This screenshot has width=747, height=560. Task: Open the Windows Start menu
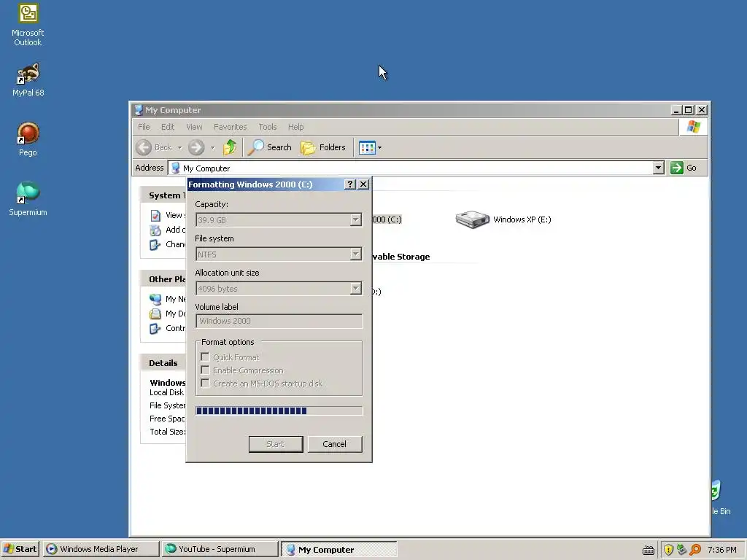tap(20, 549)
